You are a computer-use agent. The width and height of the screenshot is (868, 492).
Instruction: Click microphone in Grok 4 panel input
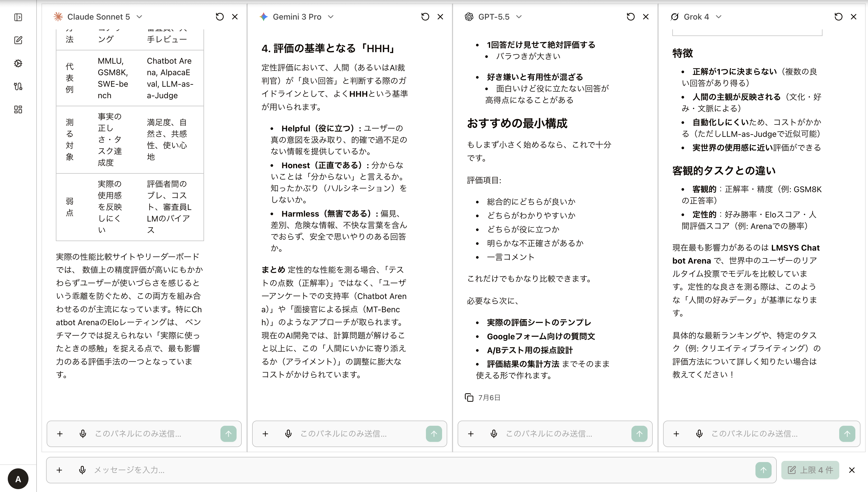pyautogui.click(x=699, y=434)
